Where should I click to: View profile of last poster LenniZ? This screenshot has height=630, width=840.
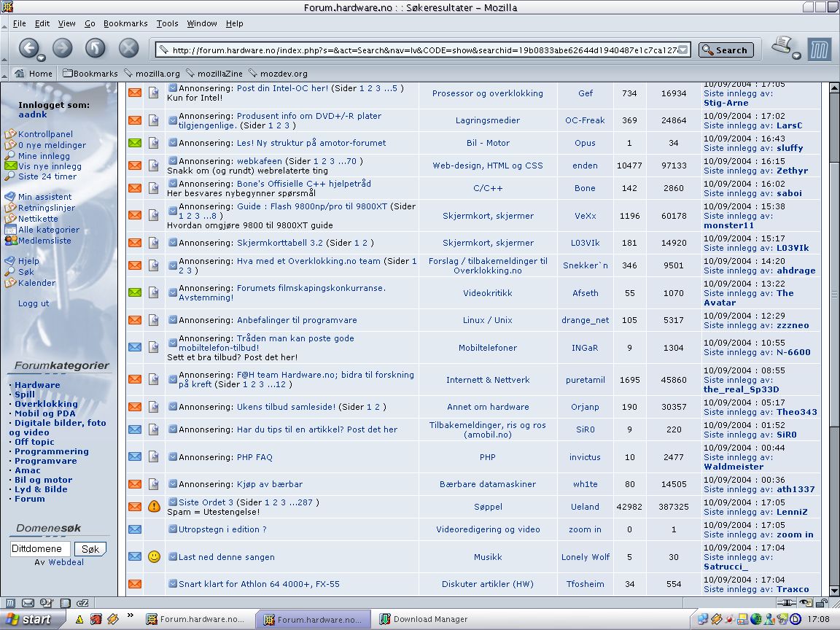(792, 512)
